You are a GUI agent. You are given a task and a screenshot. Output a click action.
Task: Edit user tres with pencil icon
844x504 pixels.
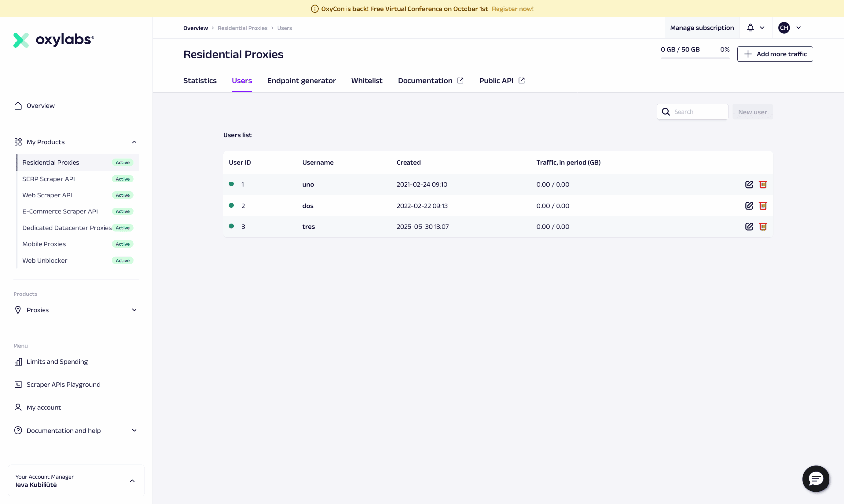click(x=749, y=227)
